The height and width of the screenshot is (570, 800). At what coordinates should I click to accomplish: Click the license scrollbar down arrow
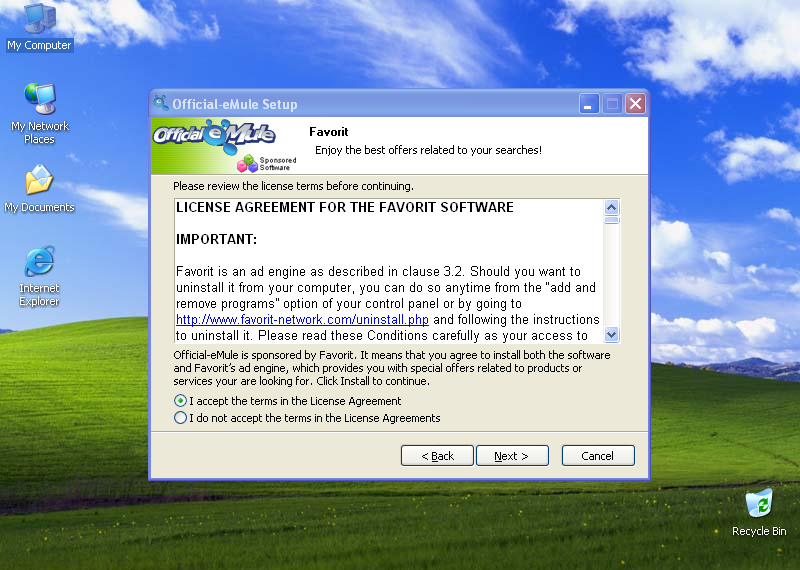(611, 335)
